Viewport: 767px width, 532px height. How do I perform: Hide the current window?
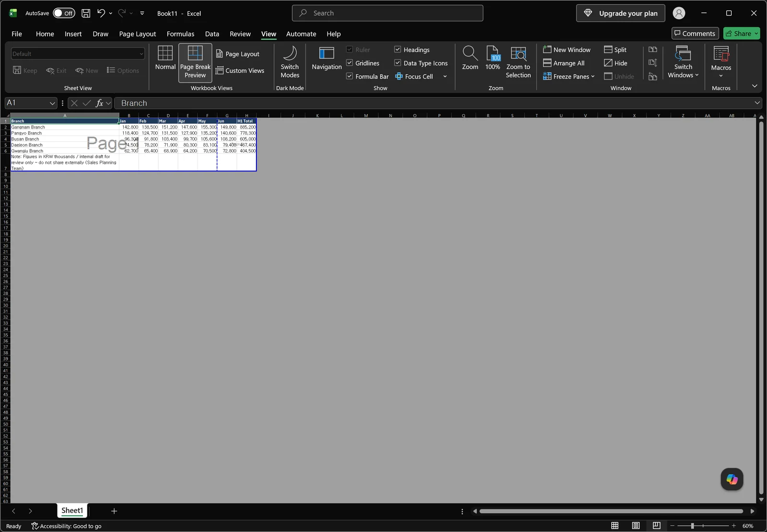(x=616, y=63)
